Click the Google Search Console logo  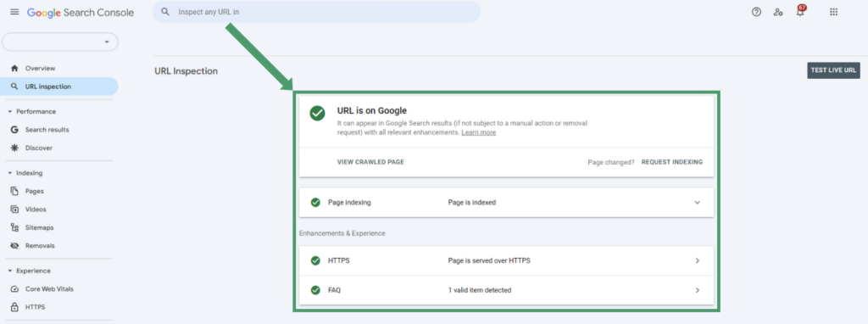81,12
